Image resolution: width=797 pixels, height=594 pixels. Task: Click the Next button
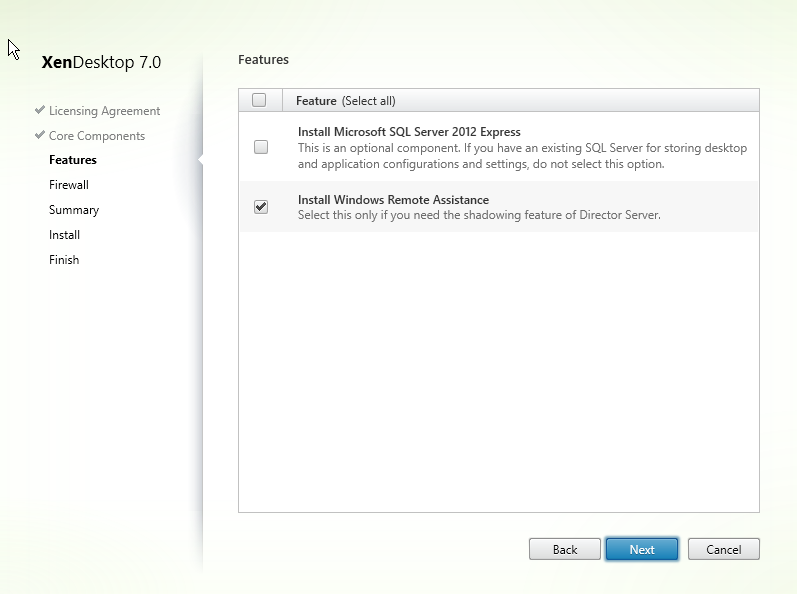pyautogui.click(x=641, y=549)
